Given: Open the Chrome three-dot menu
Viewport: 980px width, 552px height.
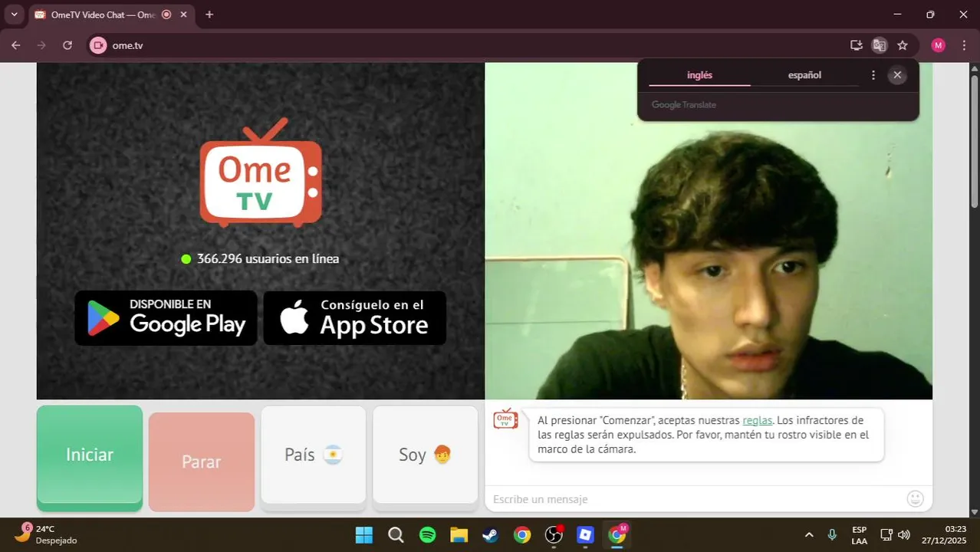Looking at the screenshot, I should coord(964,45).
